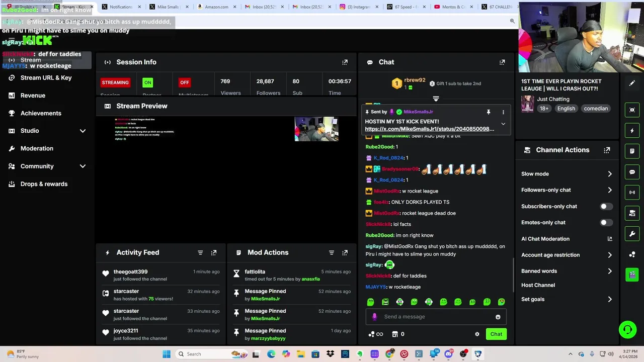
Task: Open the edit stream info pencil icon
Action: pyautogui.click(x=632, y=83)
